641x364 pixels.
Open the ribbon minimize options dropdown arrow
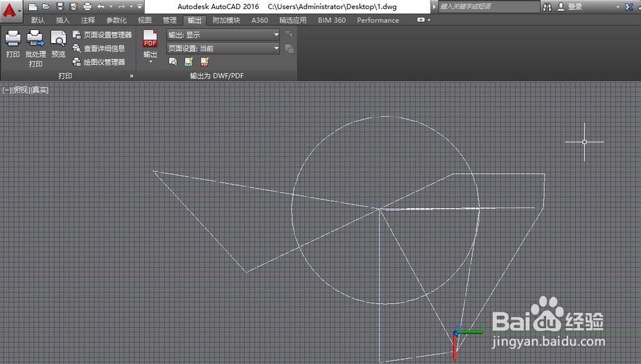coord(429,20)
